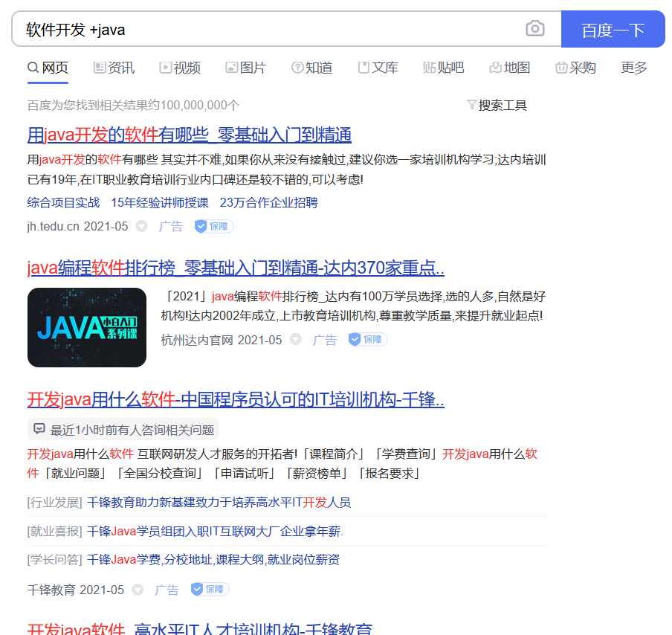Expand dropdown arrow next to 千锋教育 2021-05
672x635 pixels.
138,590
